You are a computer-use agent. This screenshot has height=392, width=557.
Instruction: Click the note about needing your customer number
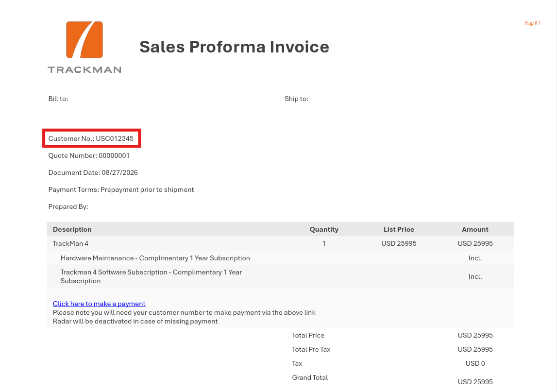[184, 312]
